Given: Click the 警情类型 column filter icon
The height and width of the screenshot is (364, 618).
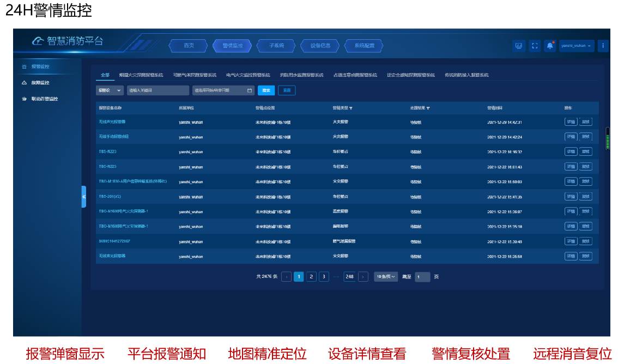Looking at the screenshot, I should point(350,108).
